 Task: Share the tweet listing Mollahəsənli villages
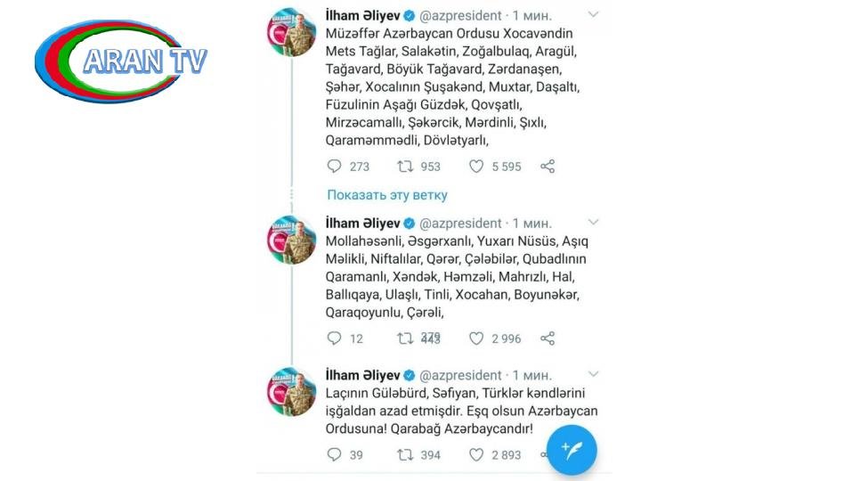tap(548, 338)
